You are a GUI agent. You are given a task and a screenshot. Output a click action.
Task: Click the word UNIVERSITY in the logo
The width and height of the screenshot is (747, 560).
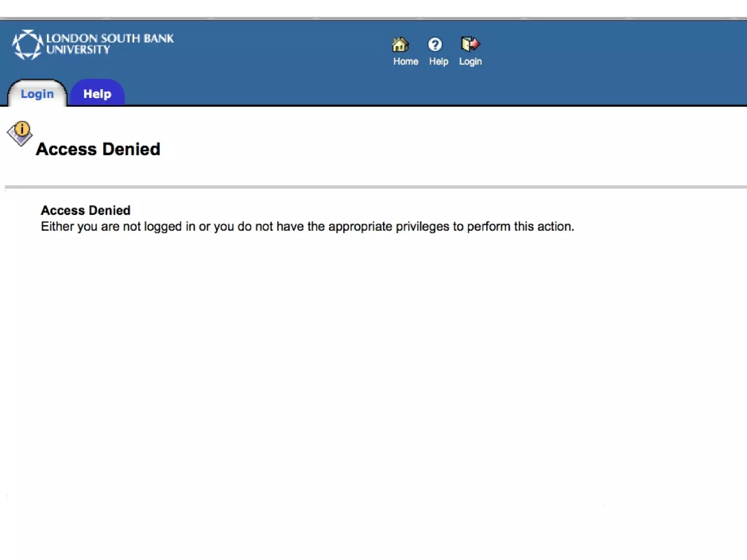coord(78,50)
